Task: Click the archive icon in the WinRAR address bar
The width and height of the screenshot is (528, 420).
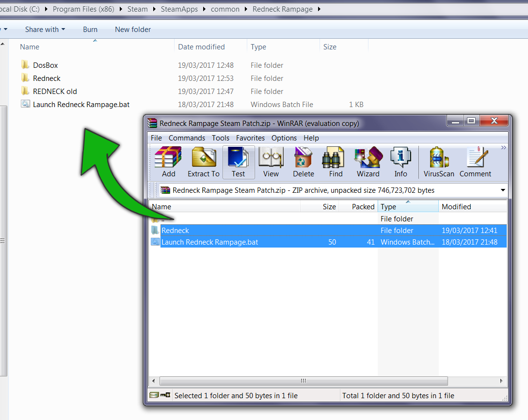Action: point(165,190)
